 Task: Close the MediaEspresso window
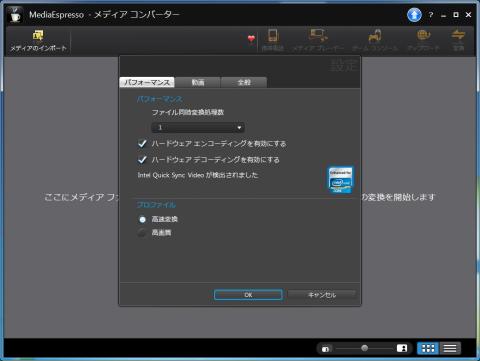click(468, 15)
